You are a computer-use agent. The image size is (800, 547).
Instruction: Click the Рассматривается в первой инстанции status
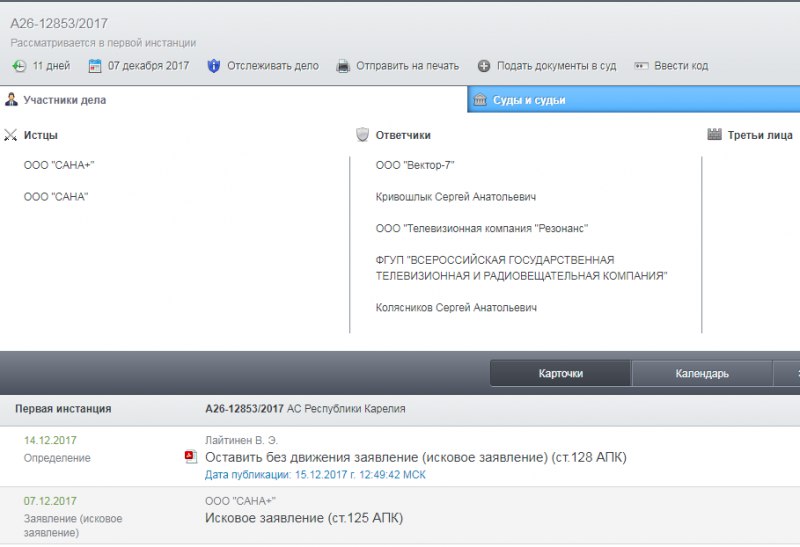click(x=103, y=43)
